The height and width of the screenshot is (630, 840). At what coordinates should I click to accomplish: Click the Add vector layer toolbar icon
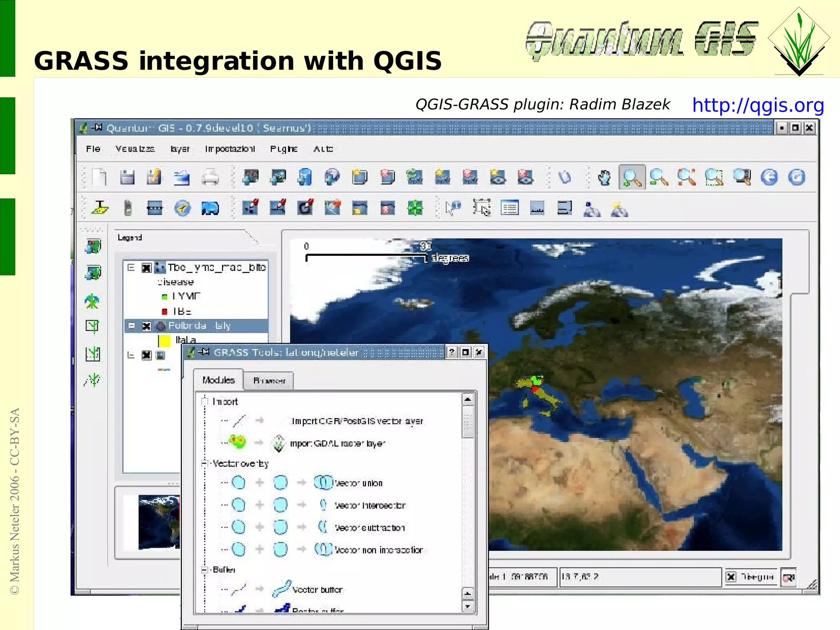[250, 177]
